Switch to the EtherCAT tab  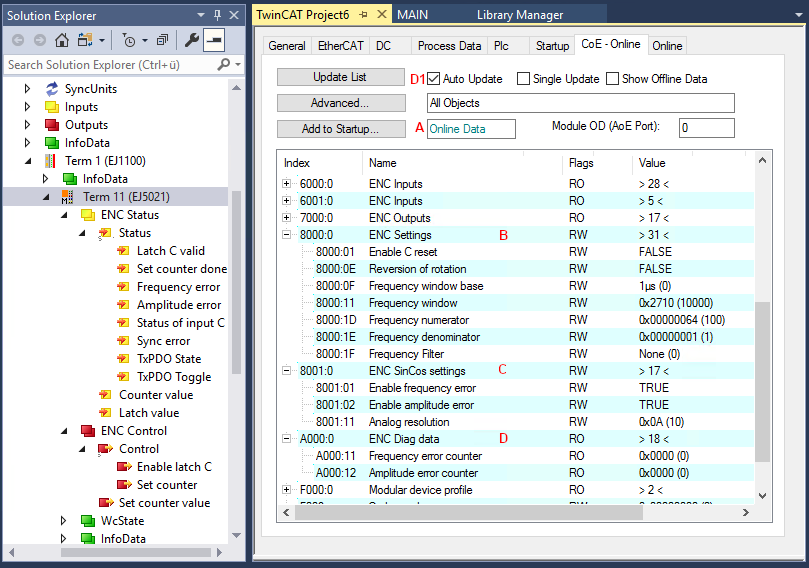point(341,46)
